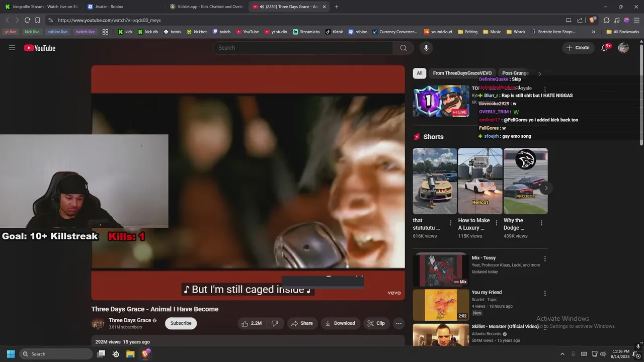This screenshot has height=362, width=644.
Task: Open Three Days Grace channel name link
Action: click(130, 320)
